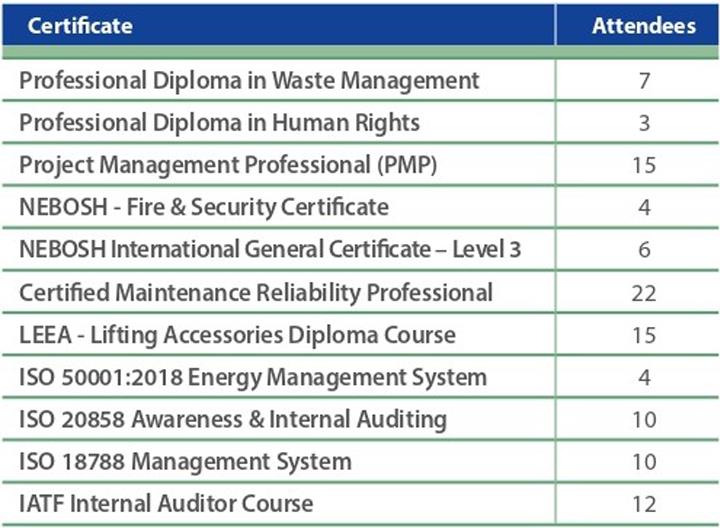Select NEBOSH - Fire & Security Certificate

[x=204, y=207]
